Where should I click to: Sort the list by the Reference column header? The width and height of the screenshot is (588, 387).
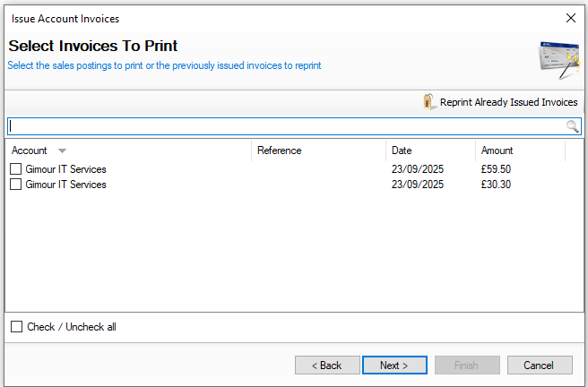point(279,150)
